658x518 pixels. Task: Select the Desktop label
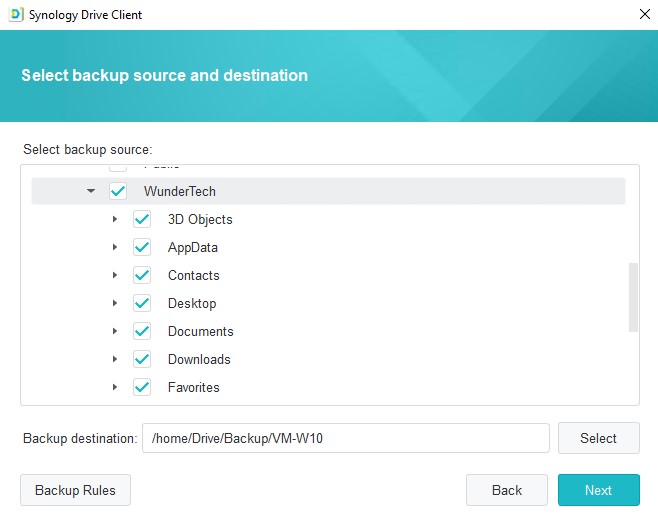tap(192, 303)
